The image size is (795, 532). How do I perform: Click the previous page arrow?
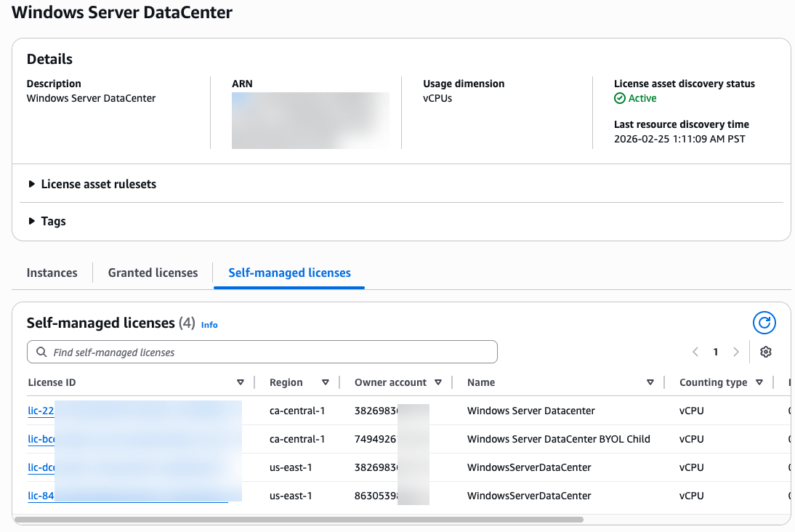coord(695,351)
